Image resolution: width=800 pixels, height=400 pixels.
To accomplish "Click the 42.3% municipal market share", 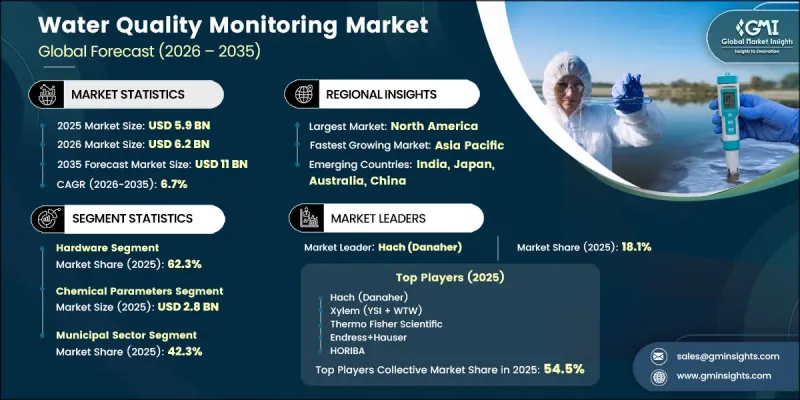I will (x=185, y=352).
